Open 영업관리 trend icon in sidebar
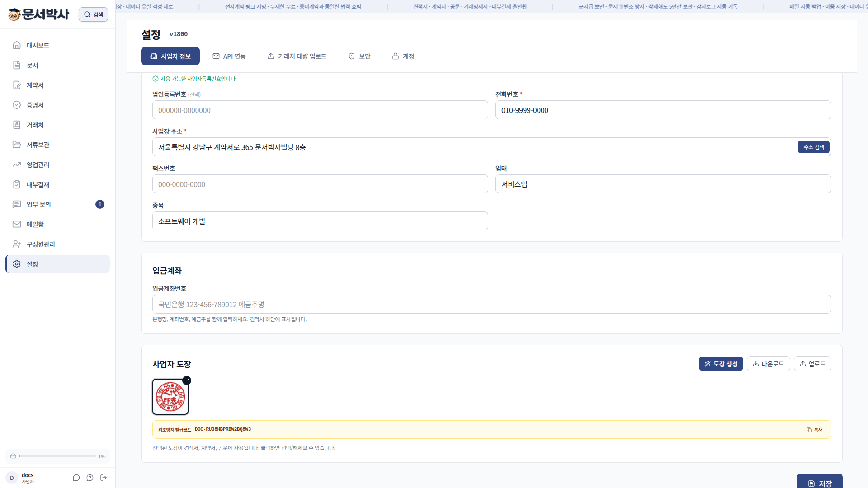The height and width of the screenshot is (488, 868). [17, 164]
